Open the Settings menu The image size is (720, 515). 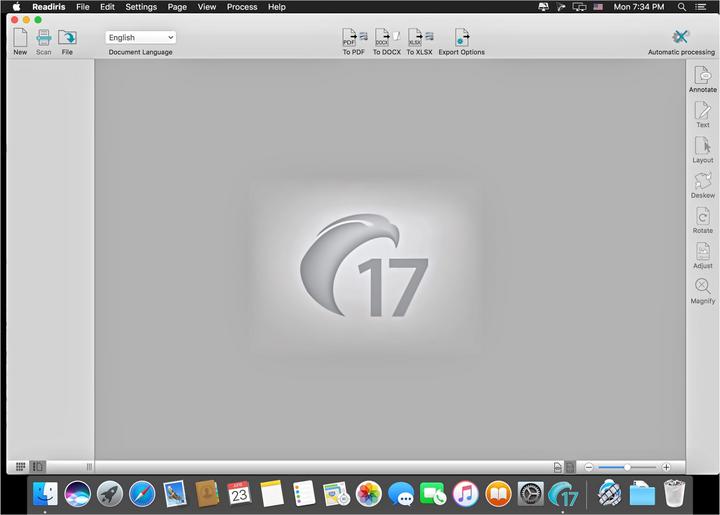point(141,7)
